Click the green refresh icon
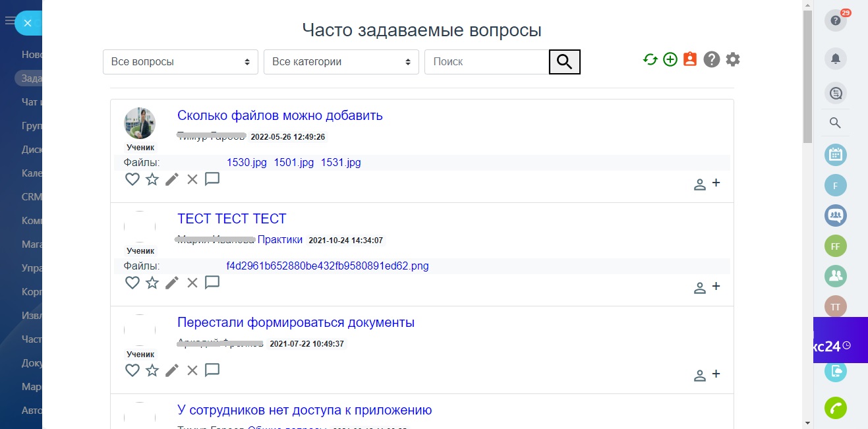The height and width of the screenshot is (429, 868). [x=651, y=60]
